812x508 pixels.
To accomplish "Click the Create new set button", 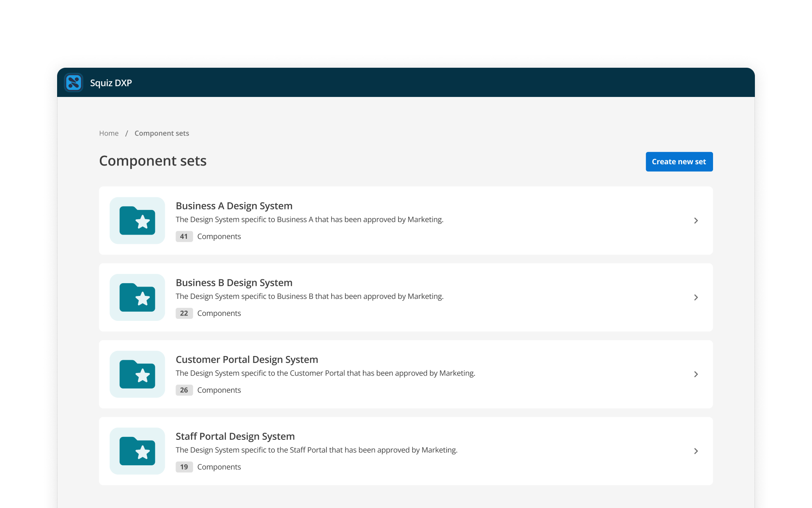I will click(x=679, y=162).
